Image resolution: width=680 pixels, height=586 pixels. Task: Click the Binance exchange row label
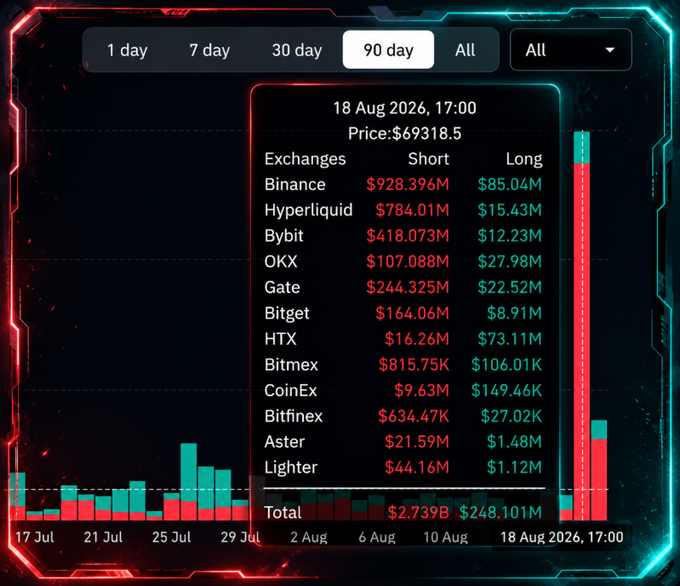[295, 185]
